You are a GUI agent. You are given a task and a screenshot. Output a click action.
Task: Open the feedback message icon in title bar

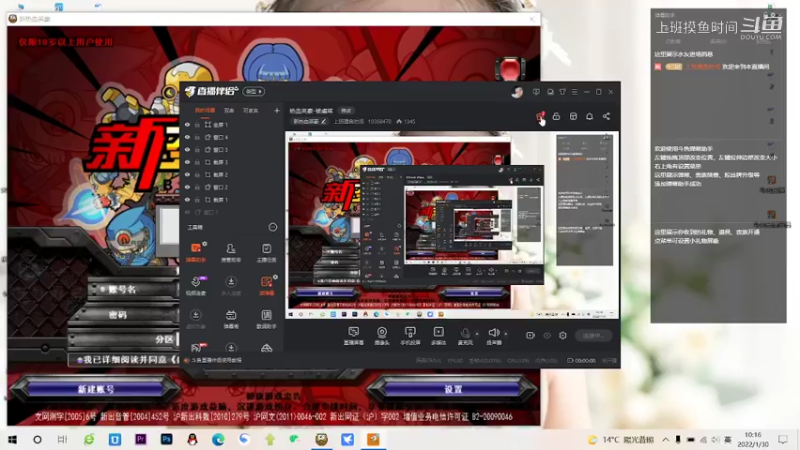coord(536,92)
